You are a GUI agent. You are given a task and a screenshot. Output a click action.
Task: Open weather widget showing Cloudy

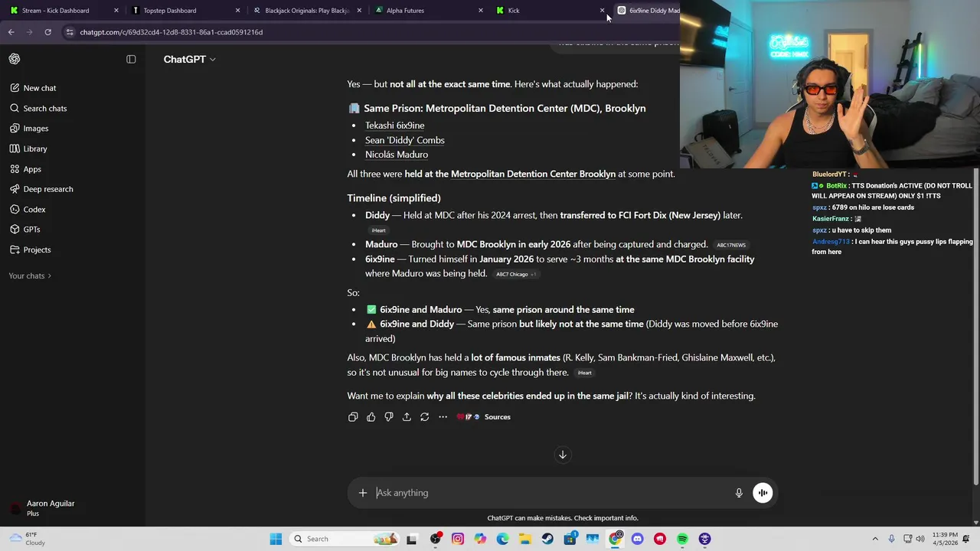tap(26, 539)
